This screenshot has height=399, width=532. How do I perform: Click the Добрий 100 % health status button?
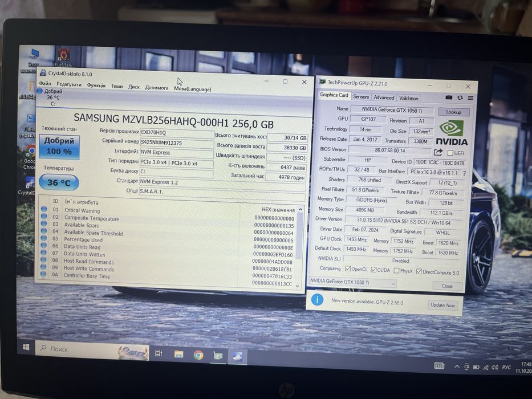(x=59, y=146)
